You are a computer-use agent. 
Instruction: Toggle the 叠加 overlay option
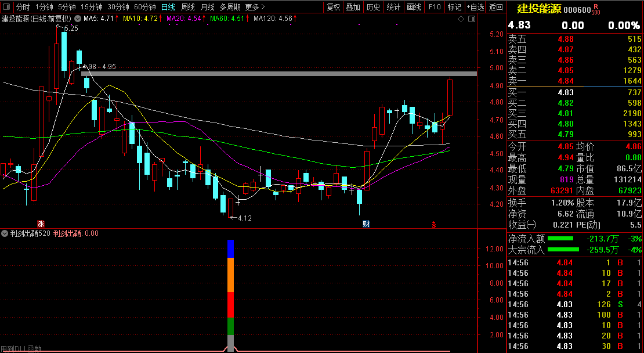(353, 7)
